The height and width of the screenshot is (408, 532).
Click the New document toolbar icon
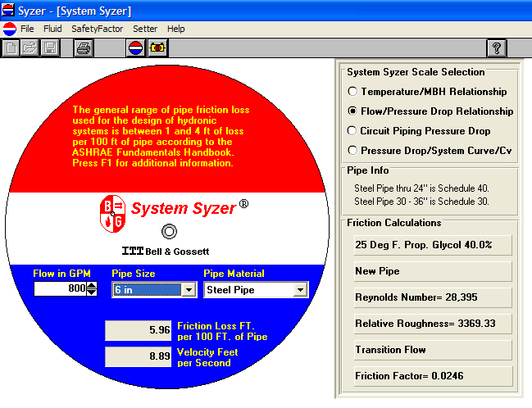[11, 48]
